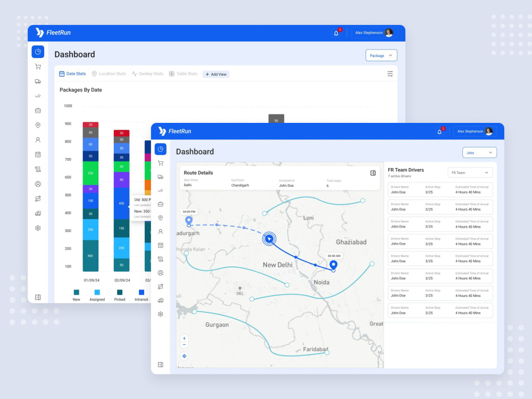Viewport: 532px width, 399px height.
Task: Zoom in the map with plus button
Action: [x=184, y=338]
